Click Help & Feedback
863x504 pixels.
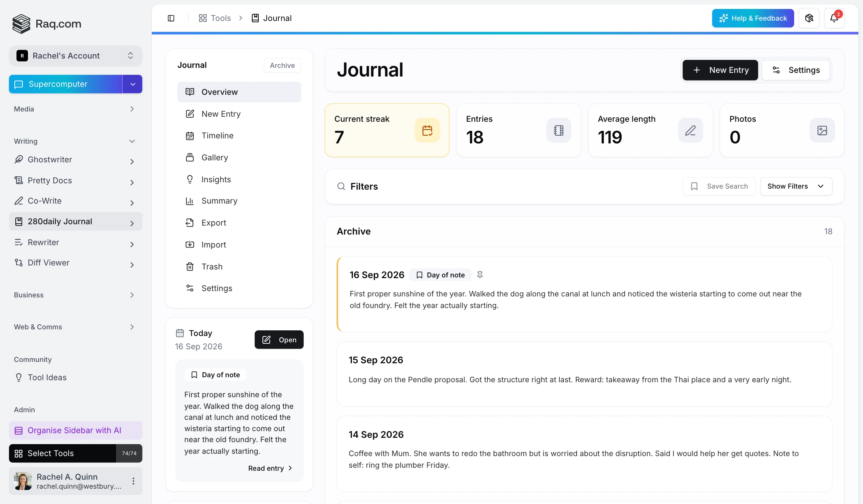coord(753,18)
